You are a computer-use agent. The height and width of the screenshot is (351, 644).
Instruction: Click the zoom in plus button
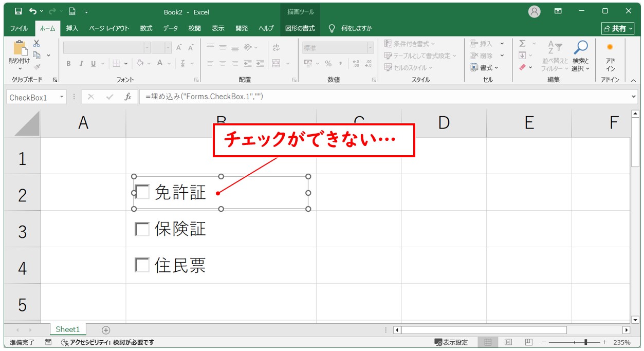click(x=604, y=342)
